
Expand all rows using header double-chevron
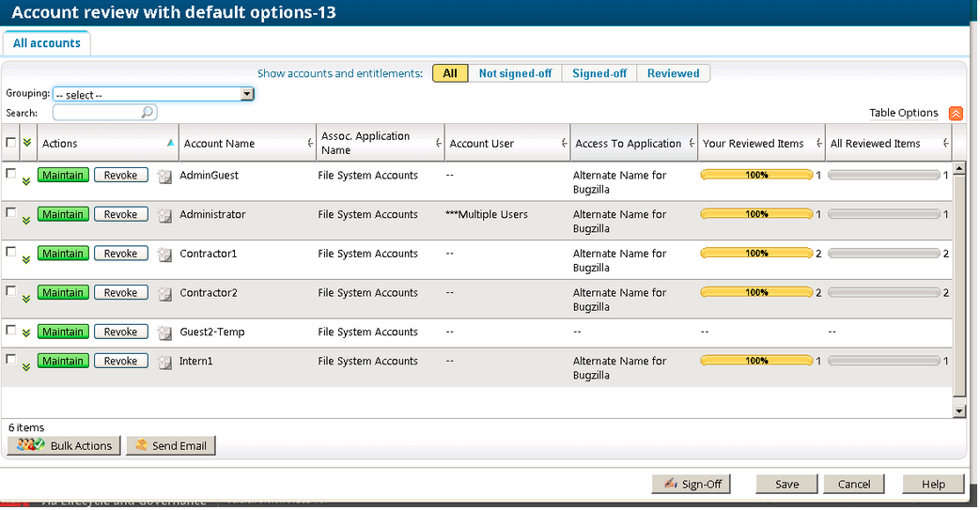[x=26, y=143]
